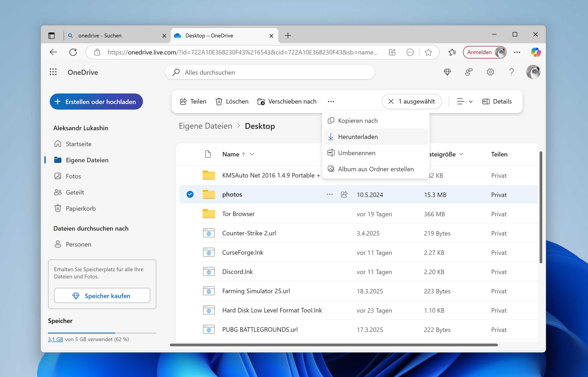Open the feedback people icon in header
The width and height of the screenshot is (588, 377).
pos(469,72)
